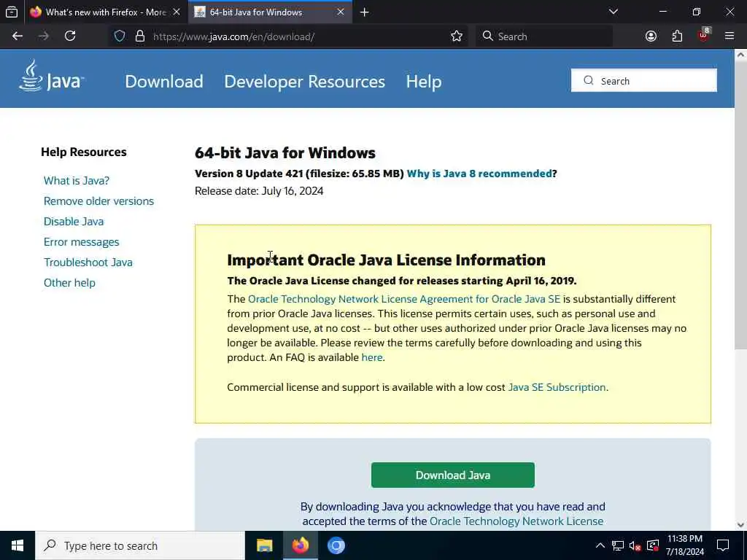Open the tracking protection shield icon
The height and width of the screenshot is (560, 747).
click(120, 36)
